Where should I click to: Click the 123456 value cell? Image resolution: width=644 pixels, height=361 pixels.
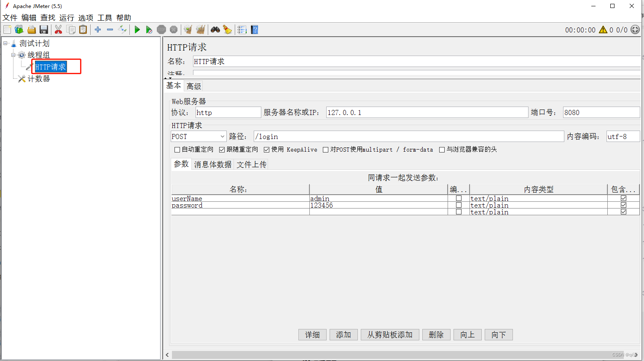tap(378, 205)
